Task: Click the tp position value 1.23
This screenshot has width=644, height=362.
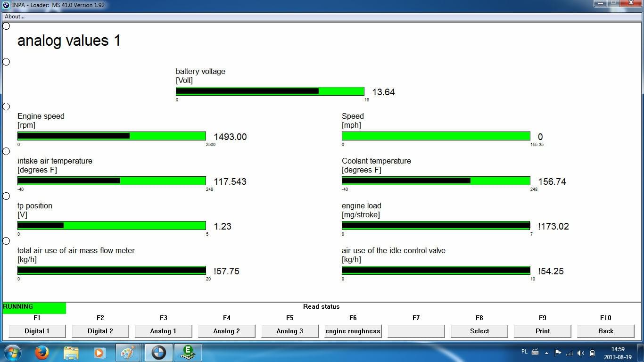Action: (x=223, y=227)
